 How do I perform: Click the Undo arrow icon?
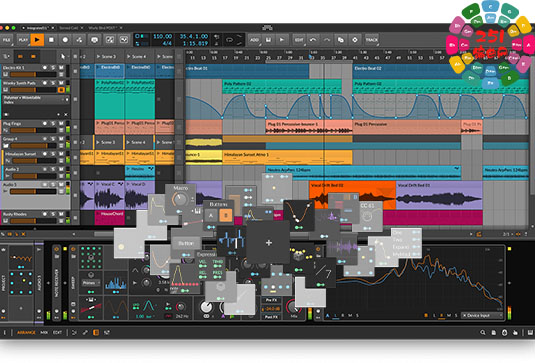[313, 40]
